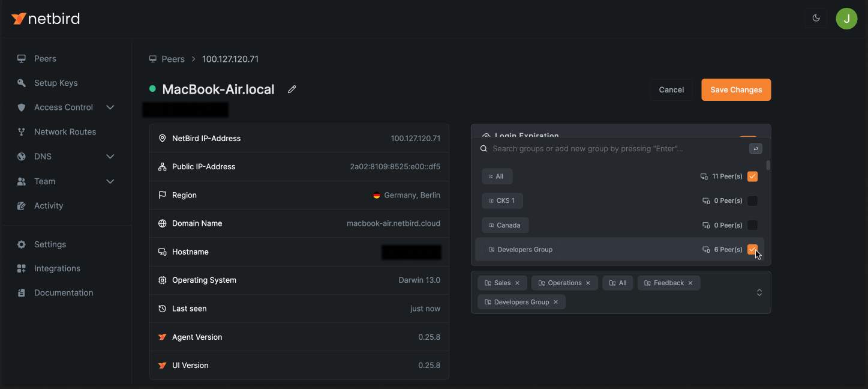Check the CKS 1 group checkbox

[x=752, y=201]
